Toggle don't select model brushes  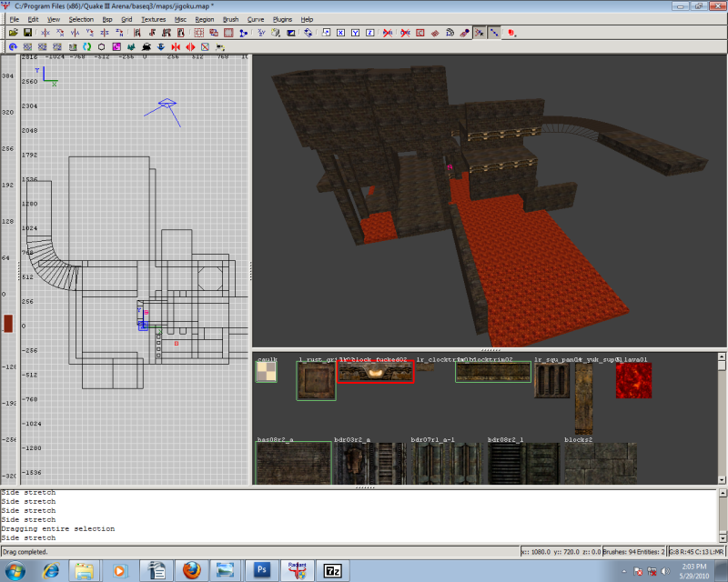[388, 33]
